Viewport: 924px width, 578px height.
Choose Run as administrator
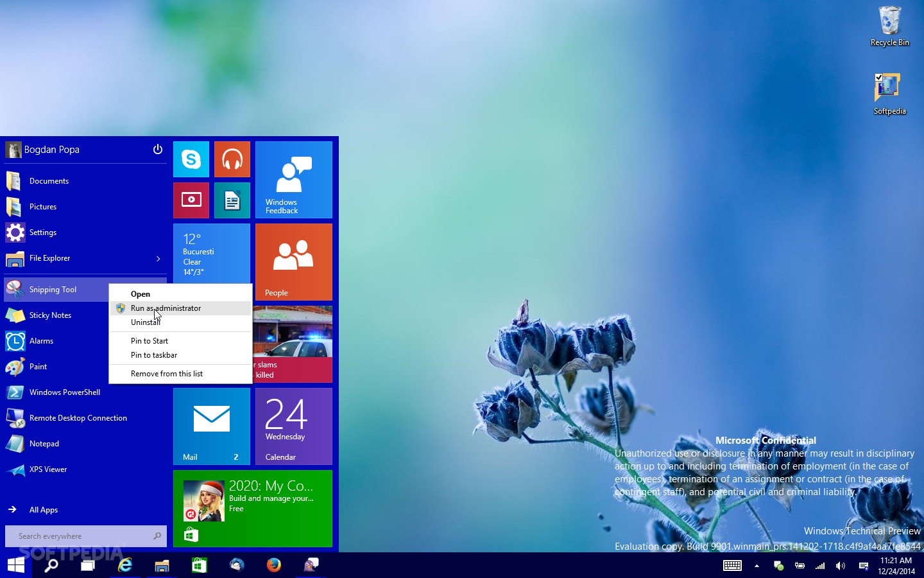(x=180, y=308)
